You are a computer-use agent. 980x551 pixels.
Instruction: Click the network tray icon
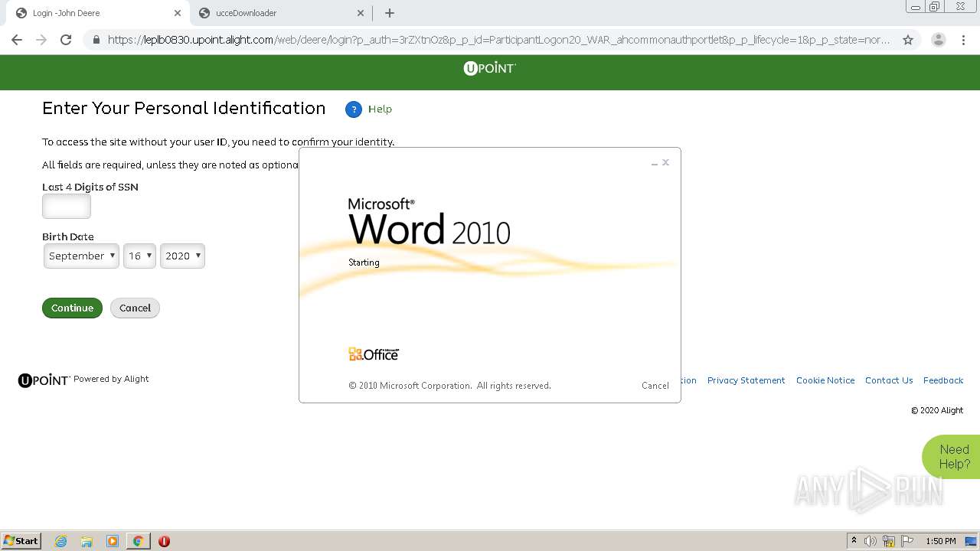click(889, 541)
